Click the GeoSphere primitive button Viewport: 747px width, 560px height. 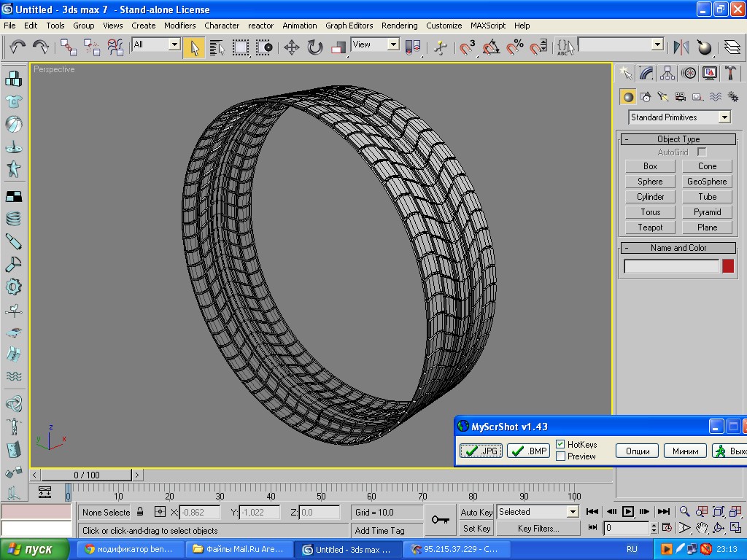(x=707, y=182)
